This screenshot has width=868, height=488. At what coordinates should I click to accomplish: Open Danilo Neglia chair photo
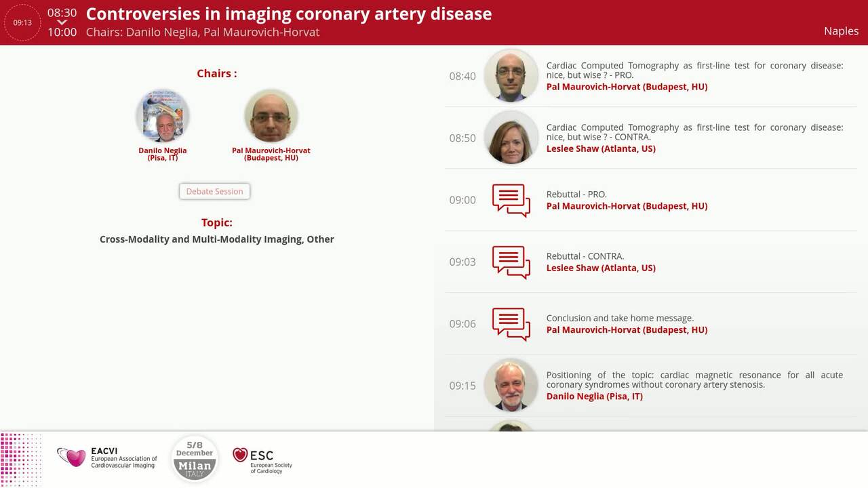click(x=163, y=116)
